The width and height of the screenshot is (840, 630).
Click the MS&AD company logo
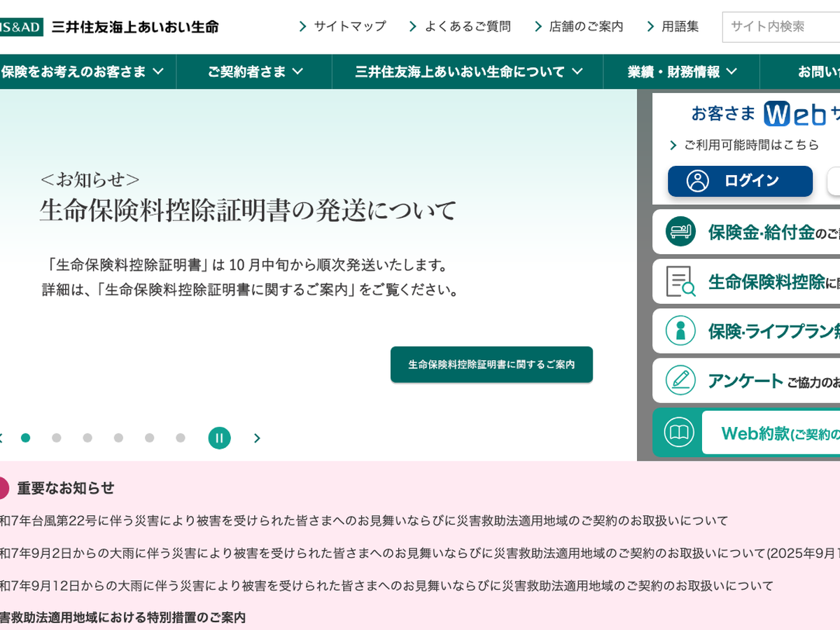(21, 27)
